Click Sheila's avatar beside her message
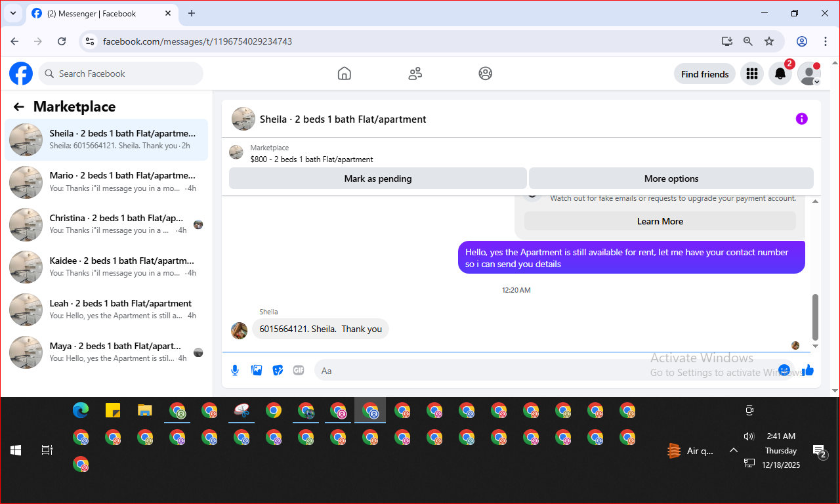The width and height of the screenshot is (840, 504). point(240,330)
